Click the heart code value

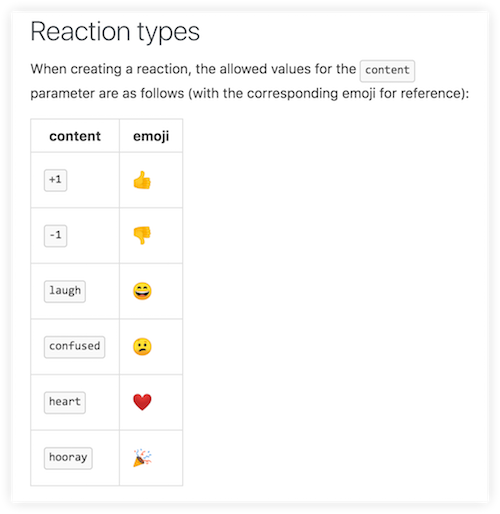tap(65, 402)
